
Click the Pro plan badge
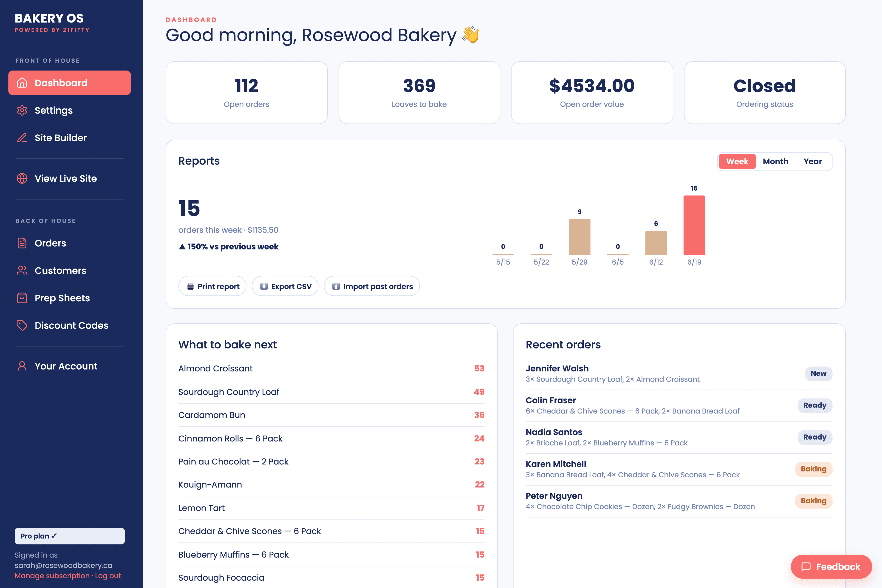(69, 536)
